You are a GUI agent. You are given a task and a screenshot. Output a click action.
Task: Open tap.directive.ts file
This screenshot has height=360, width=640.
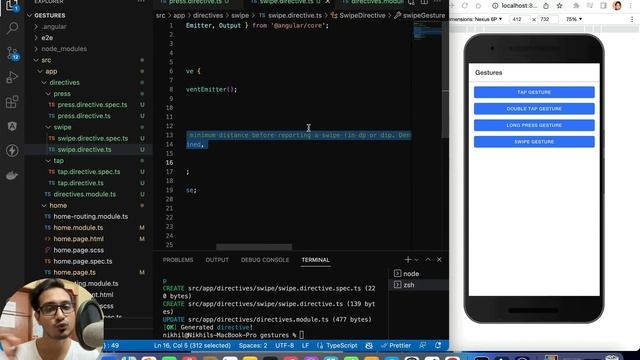pos(80,183)
